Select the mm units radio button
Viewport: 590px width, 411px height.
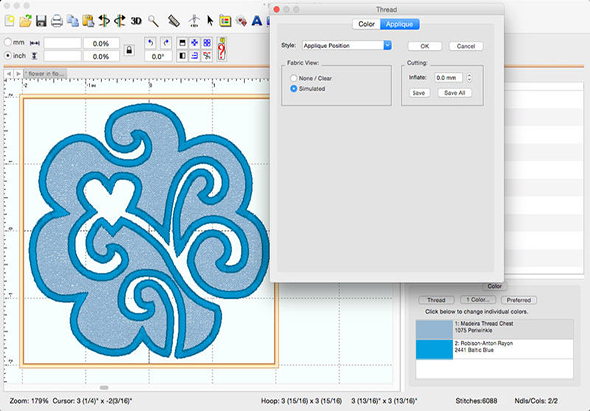[x=8, y=42]
